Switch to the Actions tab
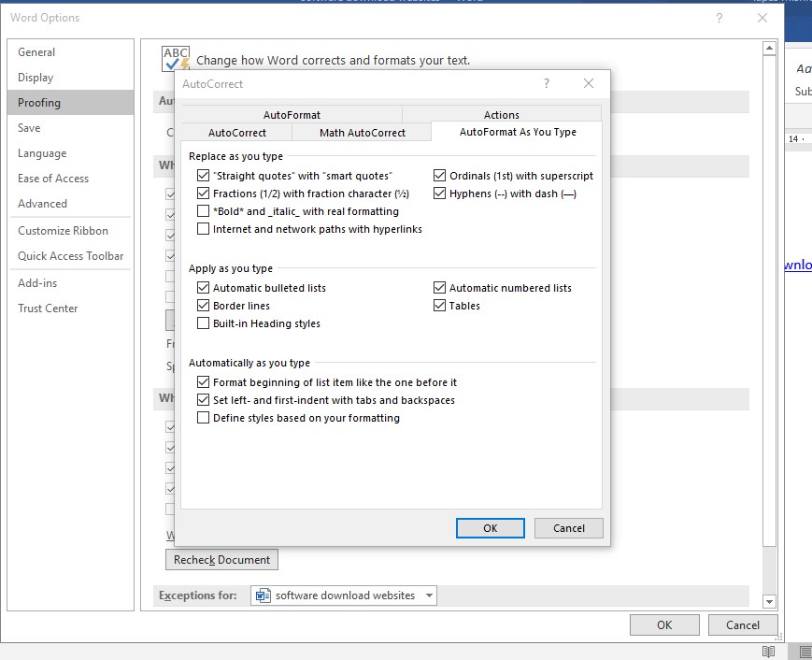This screenshot has height=660, width=812. 501,114
